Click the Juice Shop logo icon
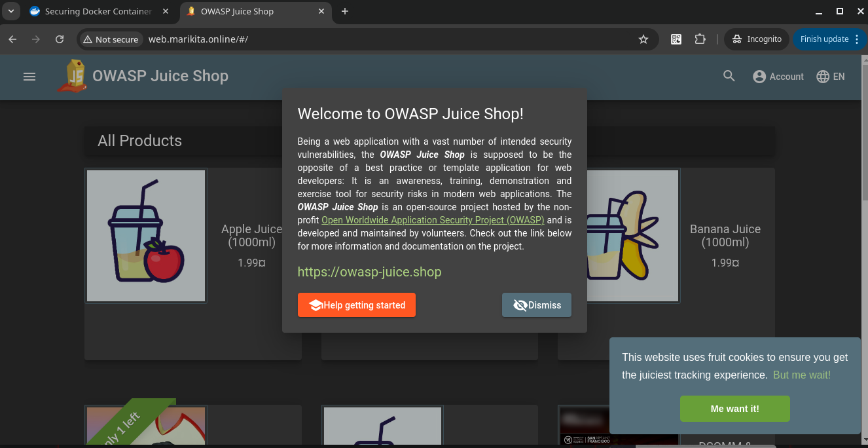Screen dimensions: 868x448 (73, 76)
